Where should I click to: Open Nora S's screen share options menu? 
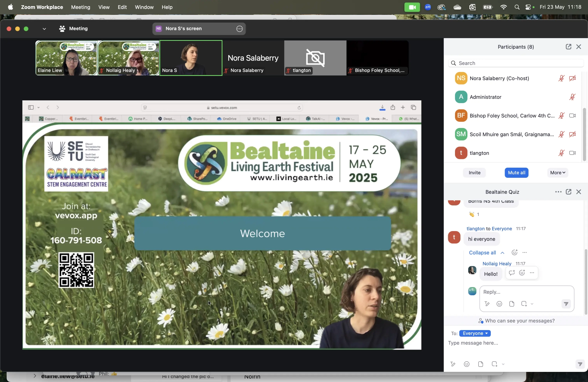pos(239,29)
